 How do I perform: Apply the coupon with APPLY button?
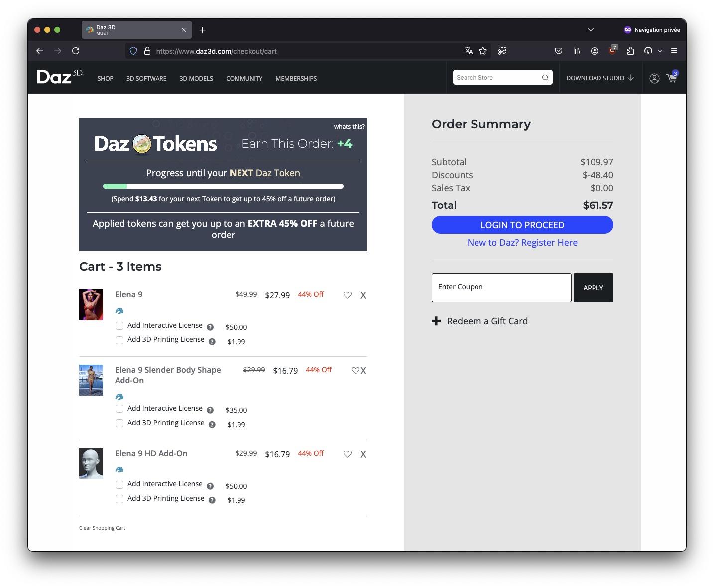point(594,288)
